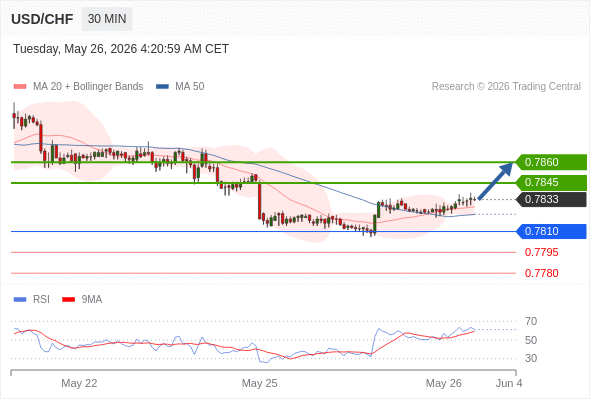590x400 pixels.
Task: Click the 'RSI' legend label
Action: click(41, 300)
